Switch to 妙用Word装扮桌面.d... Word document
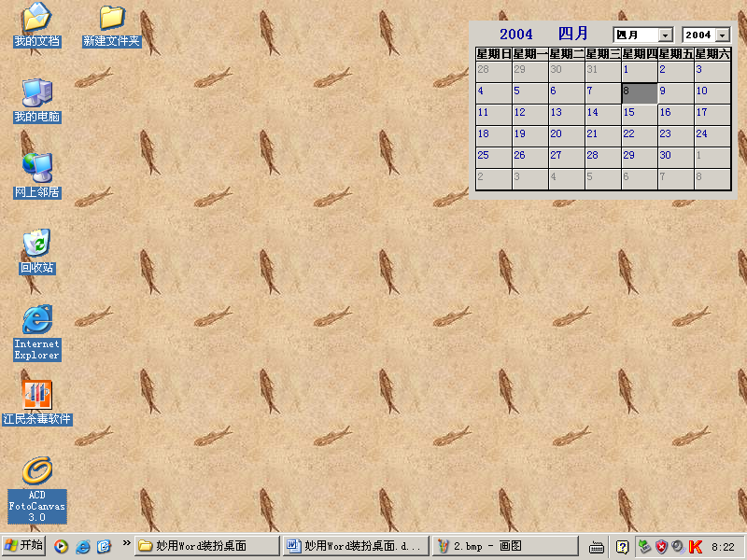The width and height of the screenshot is (747, 560). (357, 546)
